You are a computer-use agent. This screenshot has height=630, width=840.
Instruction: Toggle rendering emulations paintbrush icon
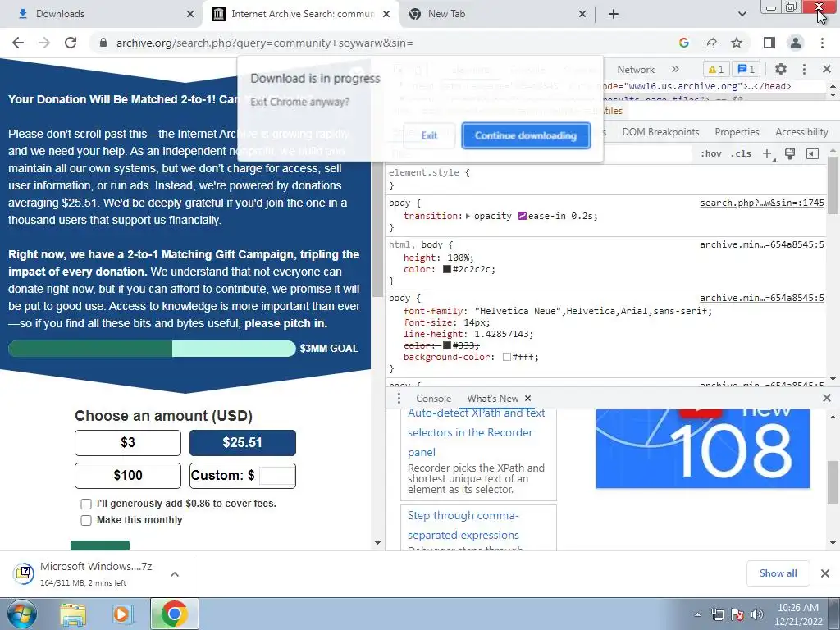tap(790, 153)
